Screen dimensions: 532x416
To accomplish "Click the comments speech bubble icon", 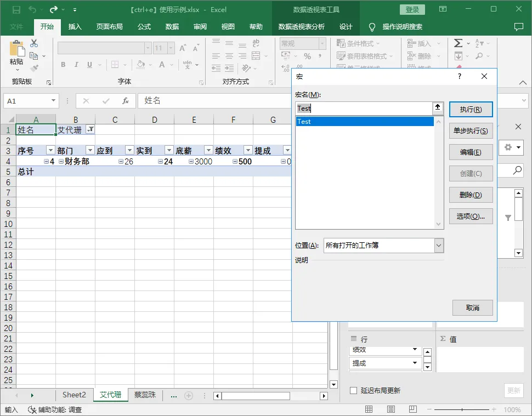I will (x=518, y=26).
